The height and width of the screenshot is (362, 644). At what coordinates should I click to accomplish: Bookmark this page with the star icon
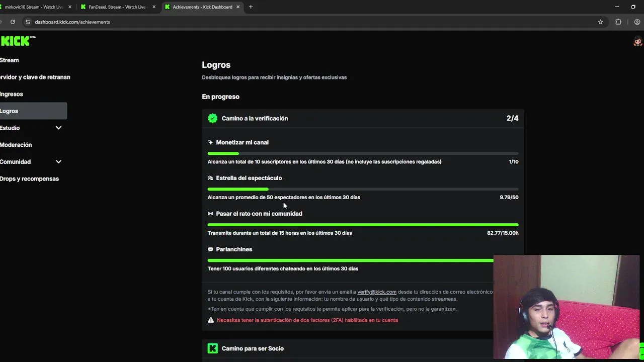600,22
